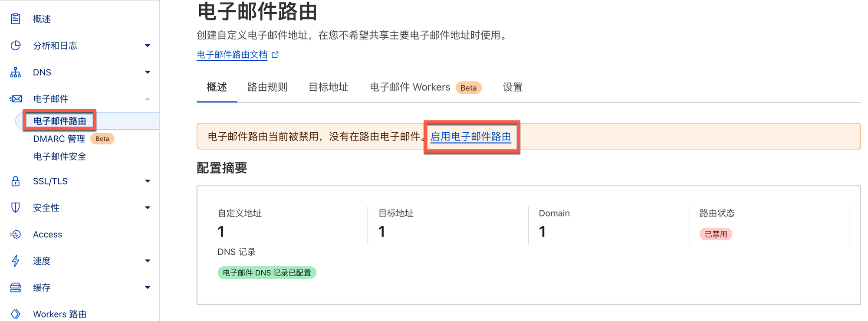Open the 设置 tab
Screen dimensions: 868x321
513,87
